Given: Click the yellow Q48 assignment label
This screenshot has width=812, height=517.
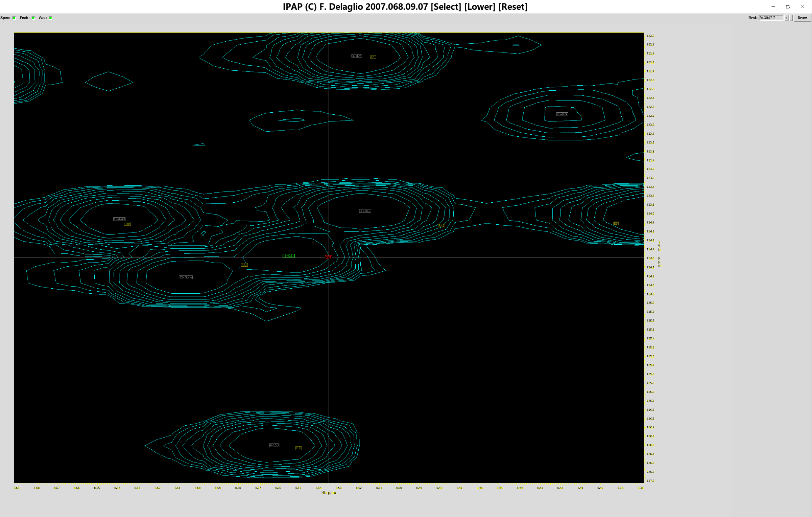Looking at the screenshot, I should (x=127, y=224).
